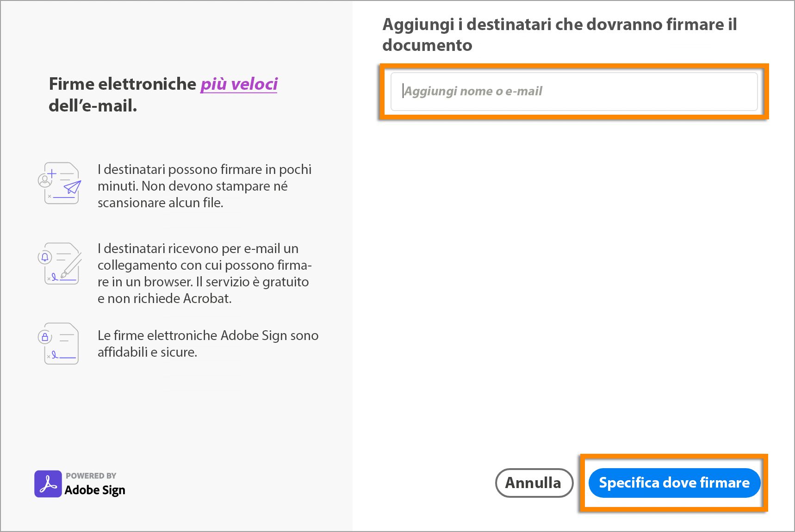Click the secure signature lock icon
The image size is (795, 532).
point(46,336)
